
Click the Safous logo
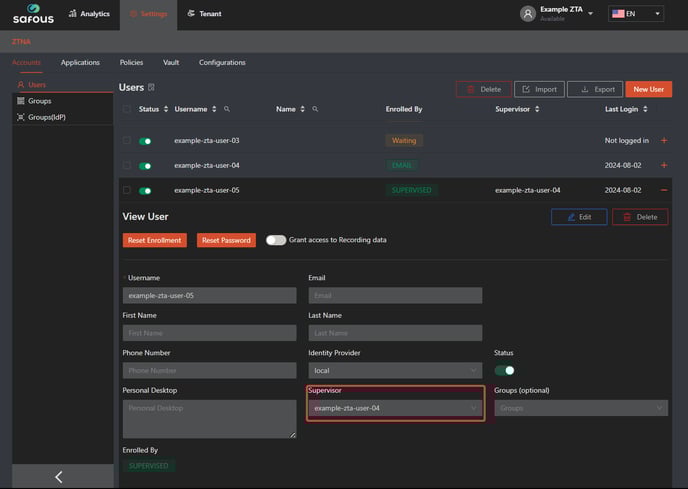pyautogui.click(x=32, y=14)
